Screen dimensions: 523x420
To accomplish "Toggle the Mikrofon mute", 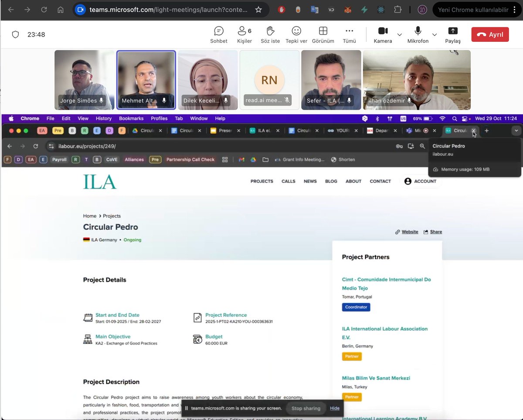I will pos(418,34).
